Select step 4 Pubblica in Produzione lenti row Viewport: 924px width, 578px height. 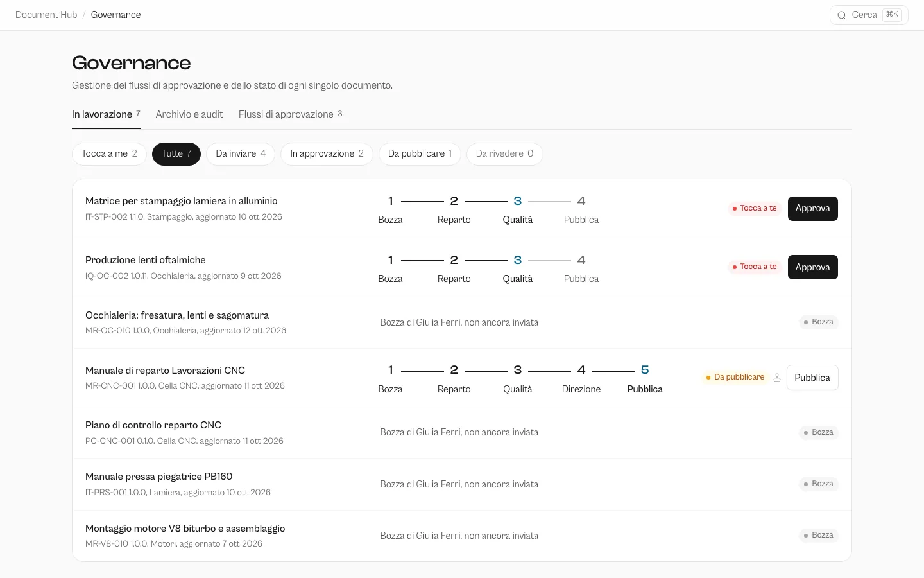pyautogui.click(x=581, y=269)
